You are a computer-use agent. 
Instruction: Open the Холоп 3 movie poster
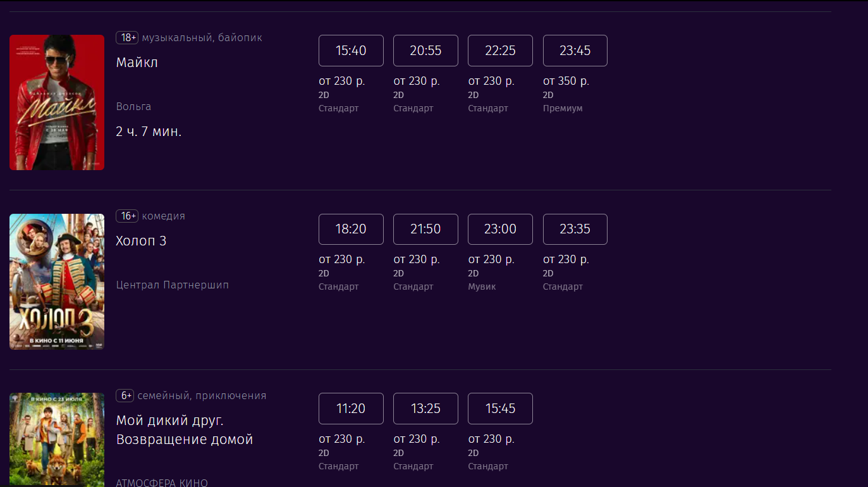point(57,281)
